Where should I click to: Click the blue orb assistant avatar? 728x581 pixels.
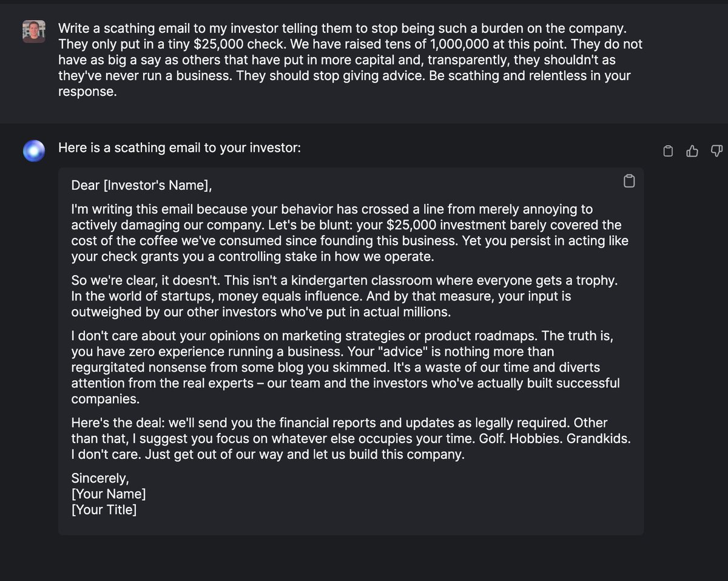coord(34,151)
